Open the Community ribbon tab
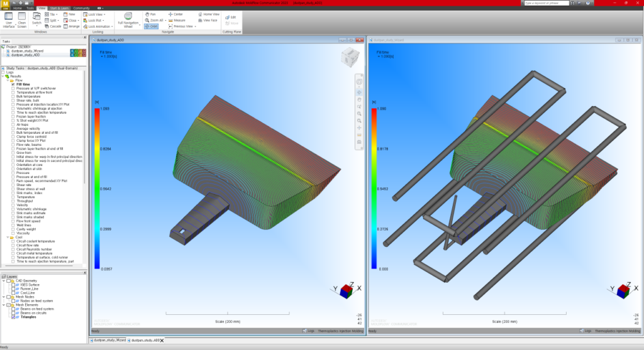Viewport: 644px width, 350px height. (81, 8)
